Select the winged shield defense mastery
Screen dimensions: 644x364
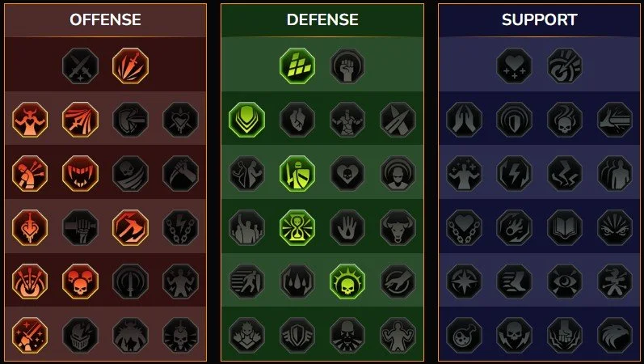coord(297,335)
